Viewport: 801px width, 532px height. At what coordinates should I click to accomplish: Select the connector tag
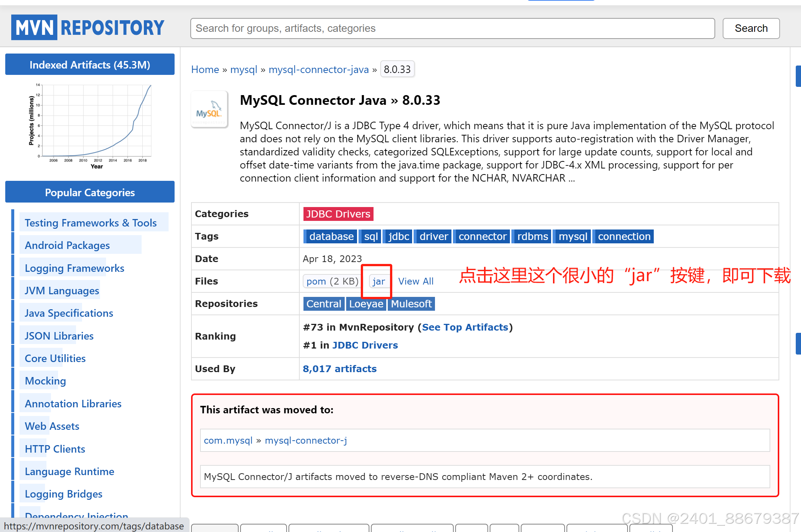482,237
